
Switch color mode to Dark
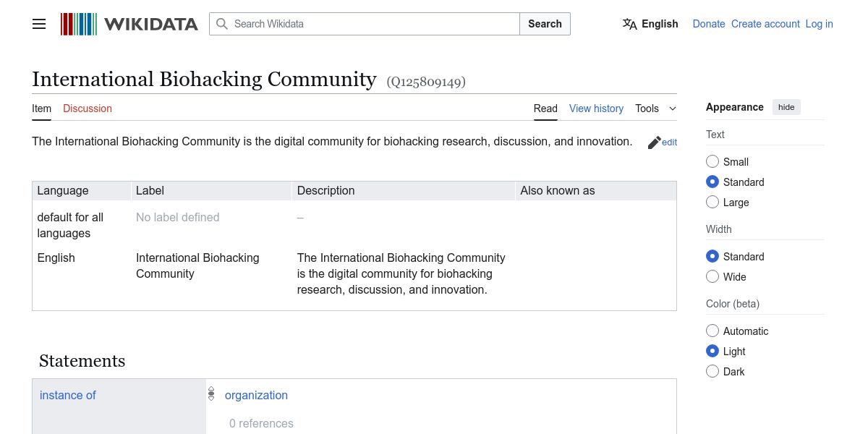pyautogui.click(x=712, y=372)
